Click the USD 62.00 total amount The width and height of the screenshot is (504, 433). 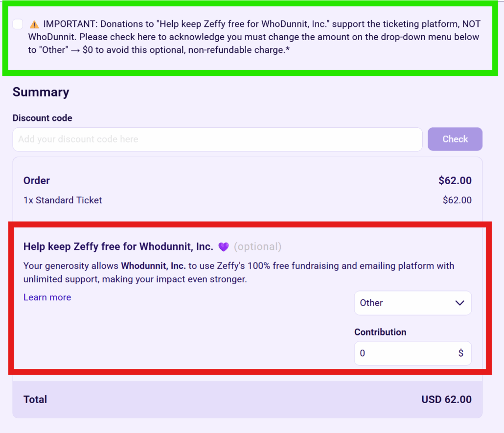pos(446,400)
